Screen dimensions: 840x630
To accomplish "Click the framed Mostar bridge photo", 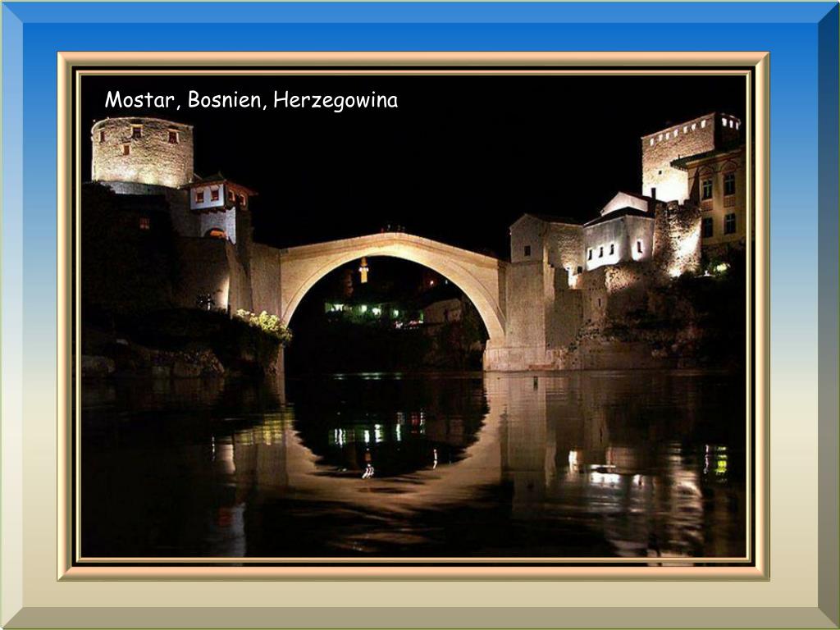I will tap(413, 316).
